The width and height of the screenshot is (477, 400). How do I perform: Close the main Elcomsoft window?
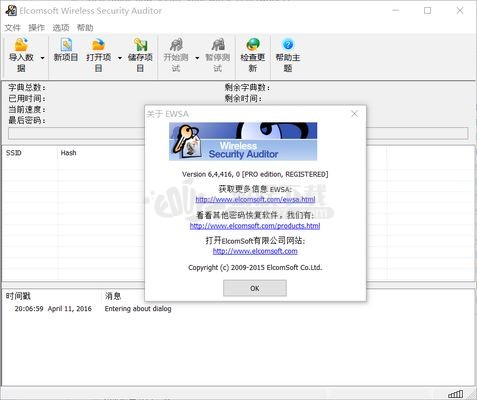(460, 11)
